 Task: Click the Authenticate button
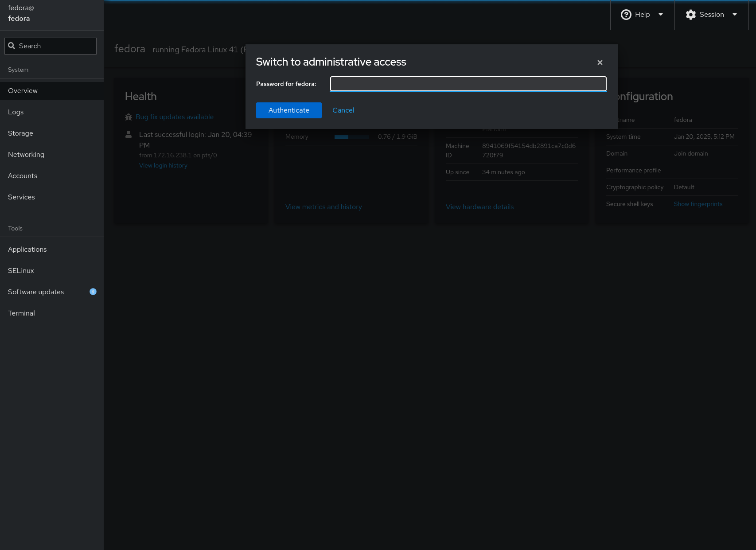click(288, 110)
